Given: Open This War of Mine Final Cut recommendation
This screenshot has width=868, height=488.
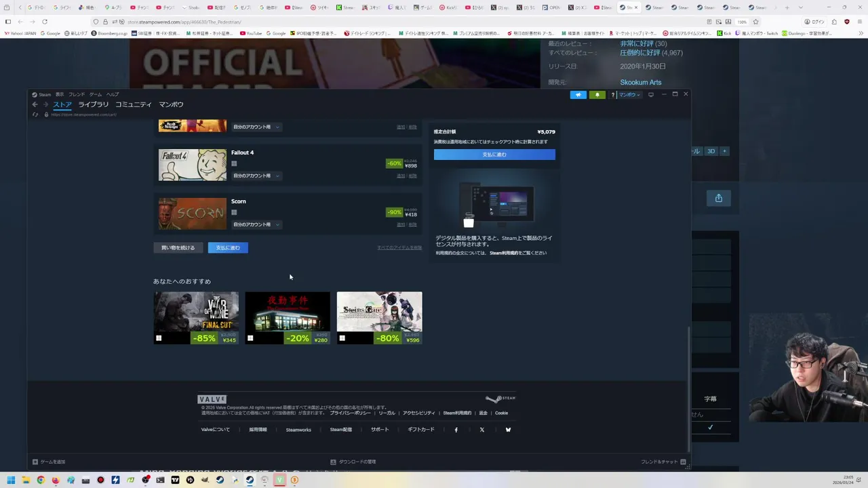Looking at the screenshot, I should [x=196, y=318].
